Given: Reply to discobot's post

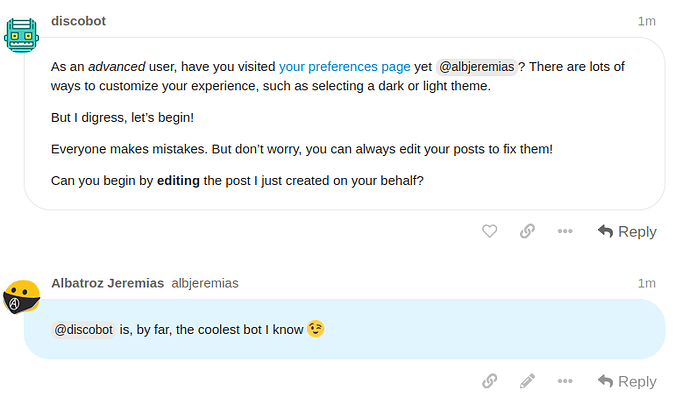Looking at the screenshot, I should pos(627,232).
